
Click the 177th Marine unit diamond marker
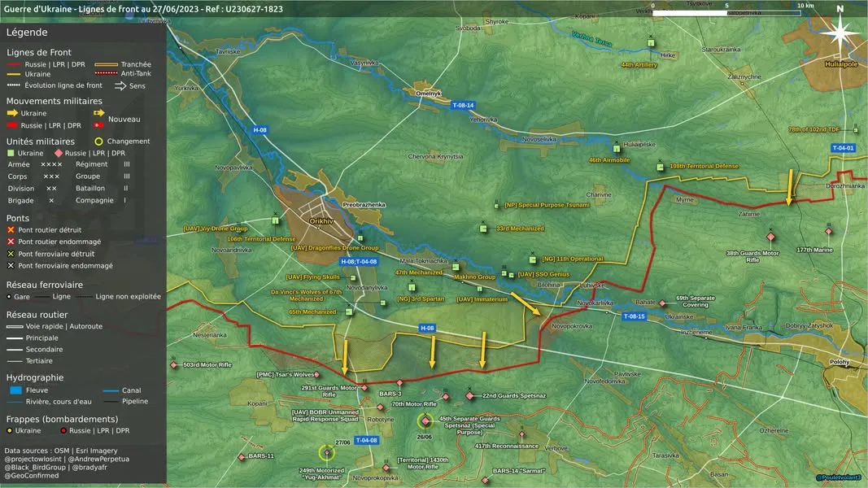[x=828, y=231]
